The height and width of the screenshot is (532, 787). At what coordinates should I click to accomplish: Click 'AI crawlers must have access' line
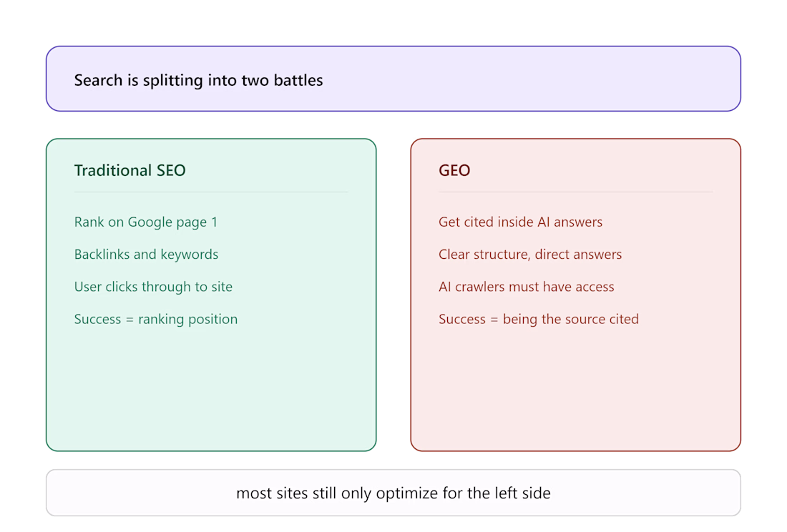coord(527,287)
